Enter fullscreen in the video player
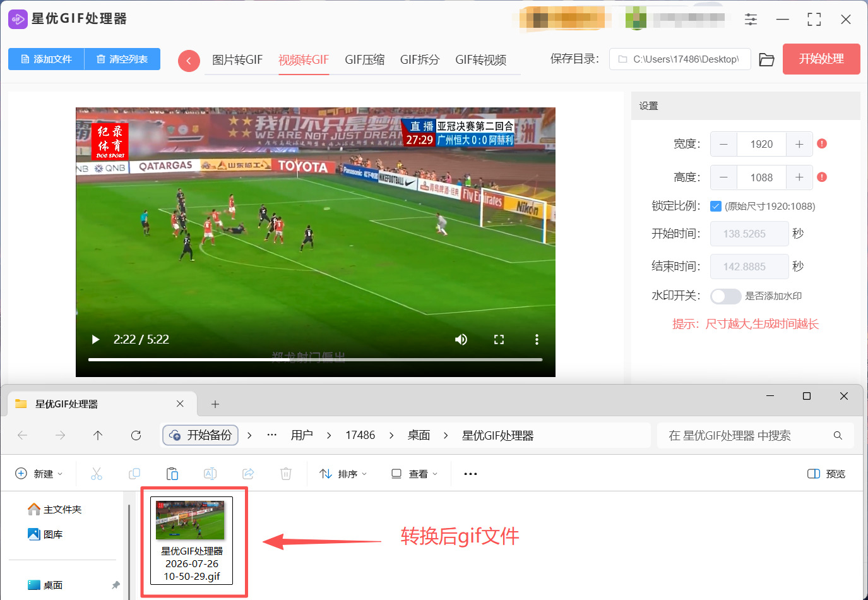The image size is (868, 600). 499,339
